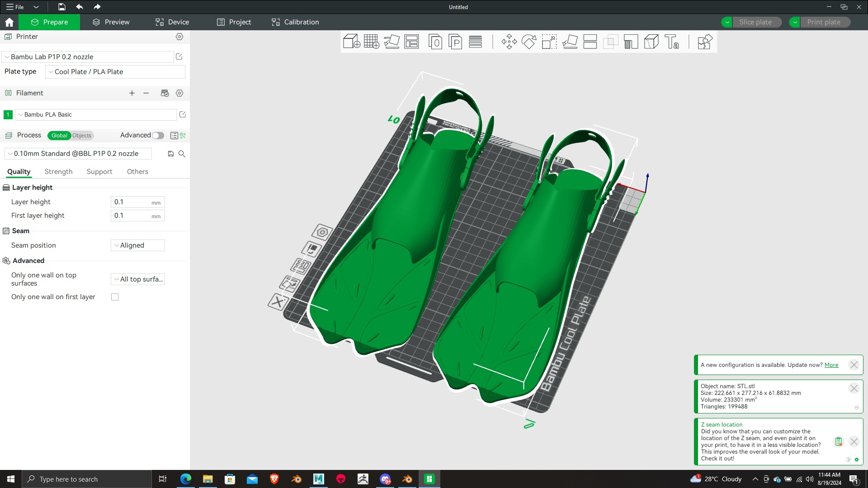Screen dimensions: 868x488
Task: Click the Add object cube icon
Action: click(x=351, y=42)
